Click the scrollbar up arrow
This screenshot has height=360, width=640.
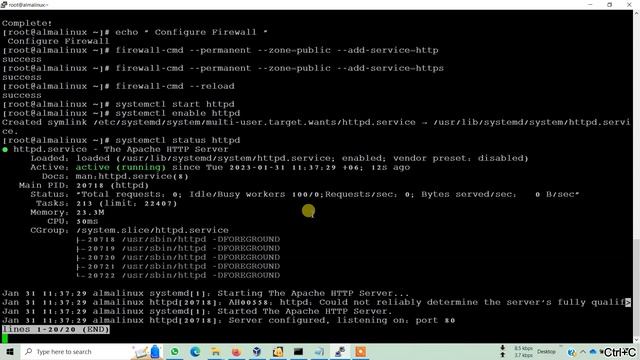(x=636, y=13)
